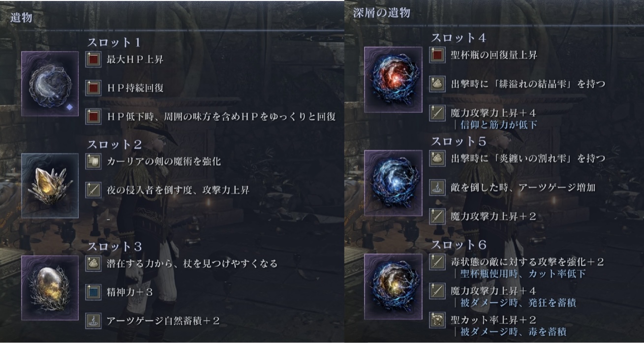Viewport: 644px width, 343px height.
Task: Click the 聖杯瓶の回復量上昇 effect text
Action: pyautogui.click(x=493, y=55)
